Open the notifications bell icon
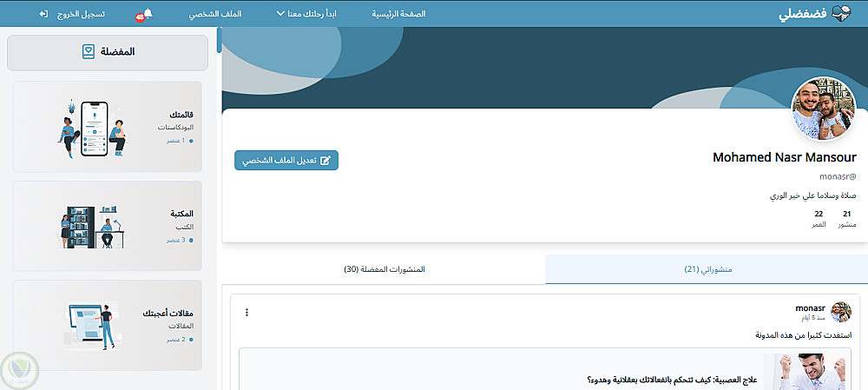 (148, 13)
